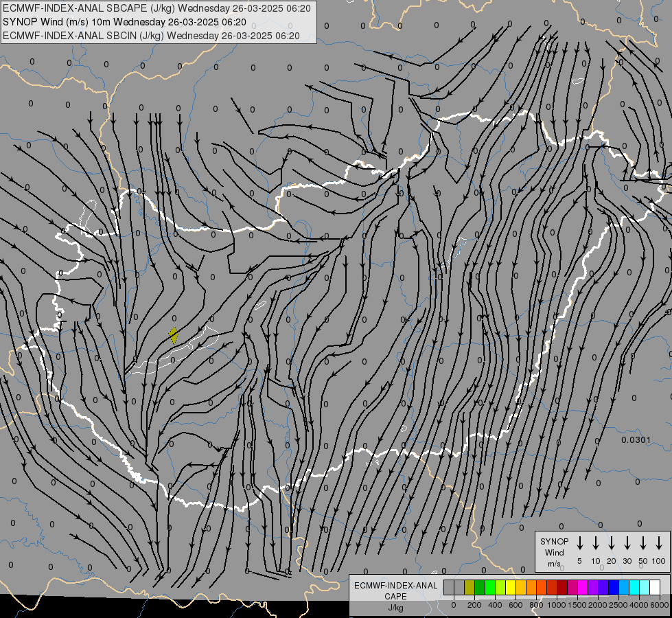Click the 2500 tick label on CAPE scale

click(x=618, y=605)
